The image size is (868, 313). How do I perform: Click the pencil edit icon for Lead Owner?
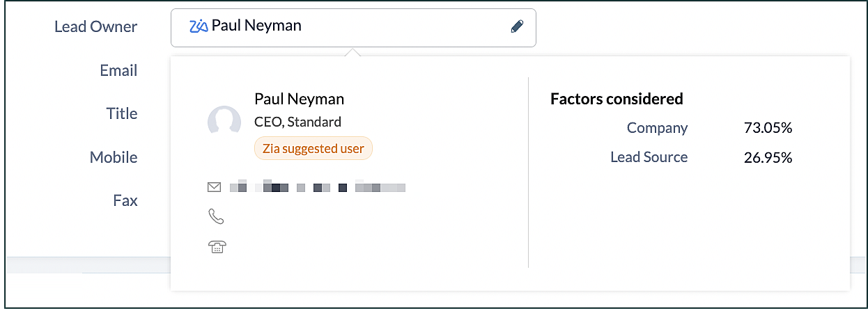pyautogui.click(x=517, y=27)
